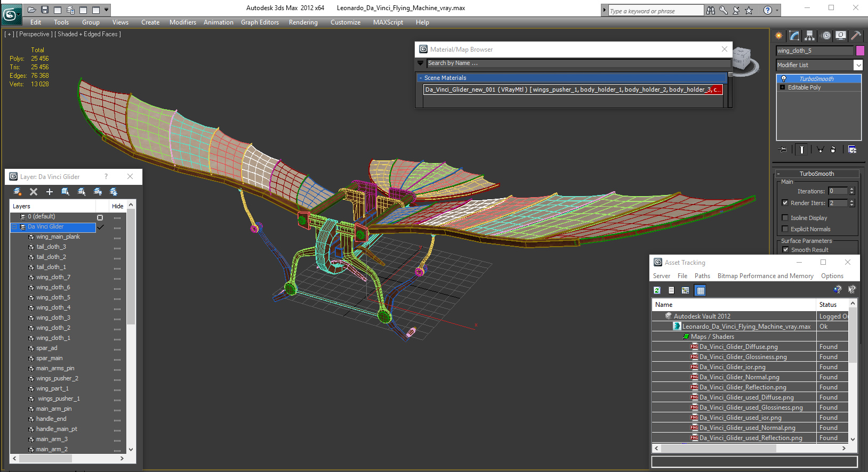Click Make Unique icon below modifier stack
The height and width of the screenshot is (472, 868).
[820, 150]
